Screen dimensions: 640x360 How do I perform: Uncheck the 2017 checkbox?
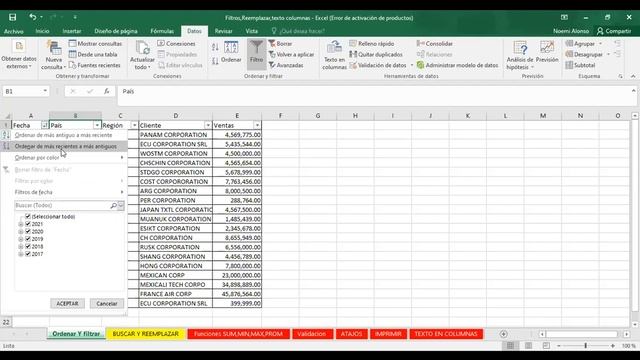[x=28, y=253]
